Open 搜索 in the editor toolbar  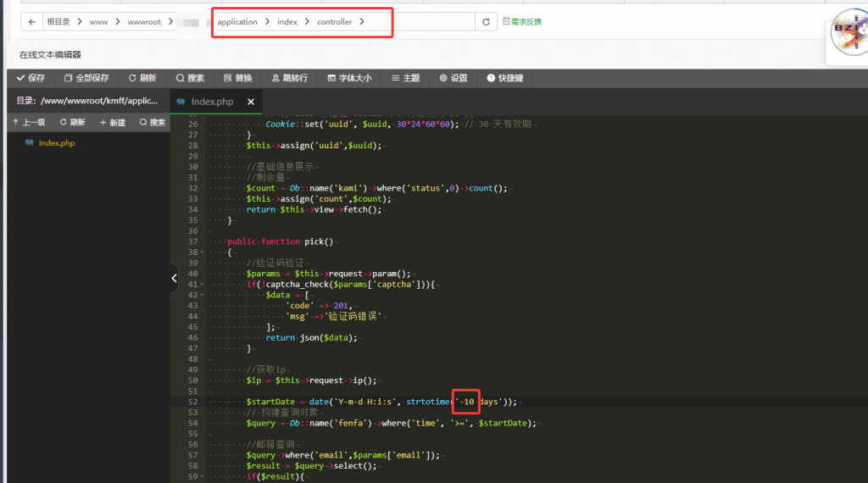(190, 78)
